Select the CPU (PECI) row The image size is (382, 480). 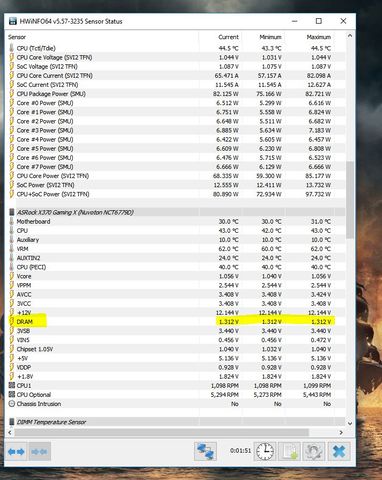(176, 267)
